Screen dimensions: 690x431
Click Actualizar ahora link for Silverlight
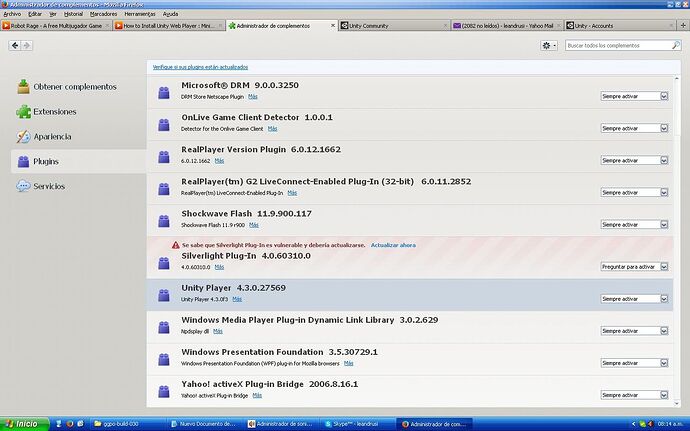tap(393, 245)
